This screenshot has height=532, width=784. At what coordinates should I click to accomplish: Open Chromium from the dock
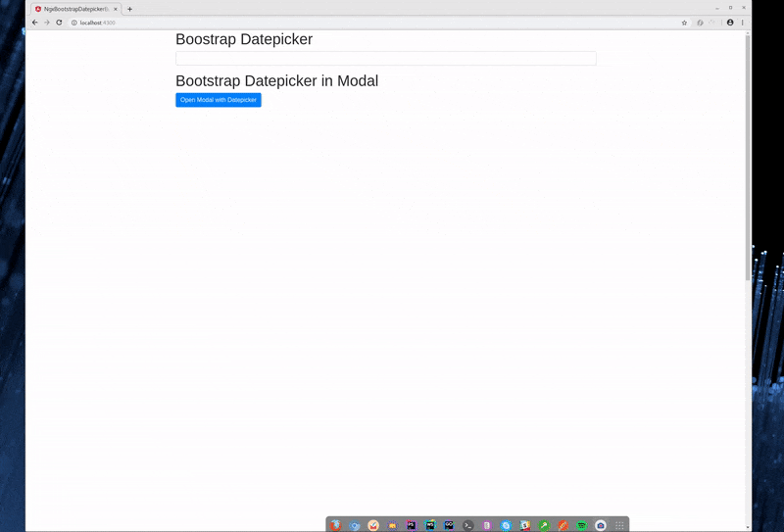click(x=355, y=525)
